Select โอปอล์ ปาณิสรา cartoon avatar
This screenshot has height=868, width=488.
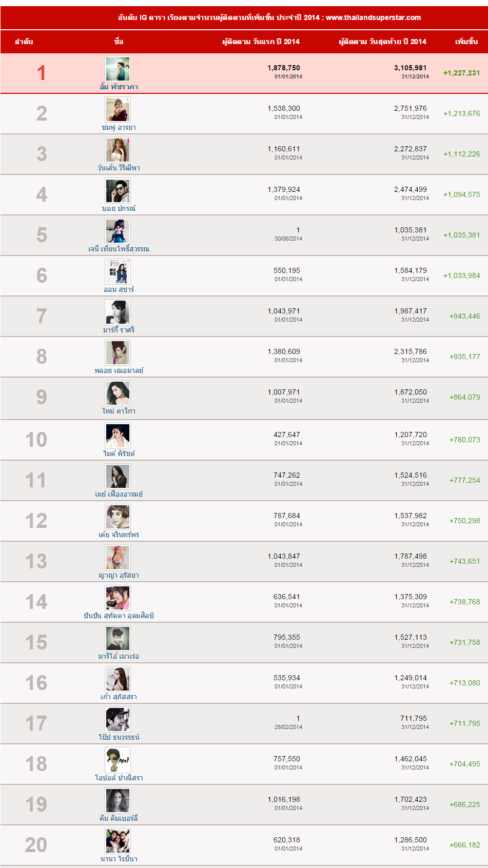click(118, 760)
